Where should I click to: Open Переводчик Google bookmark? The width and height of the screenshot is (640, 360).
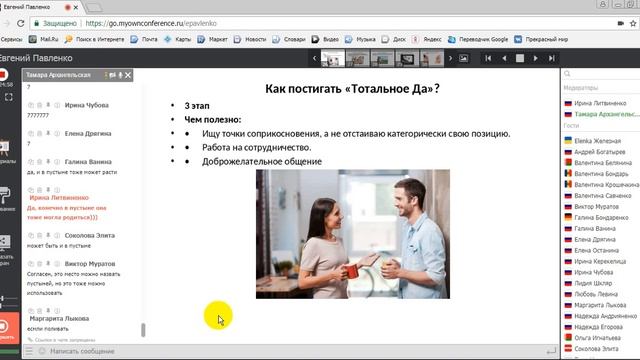click(478, 40)
